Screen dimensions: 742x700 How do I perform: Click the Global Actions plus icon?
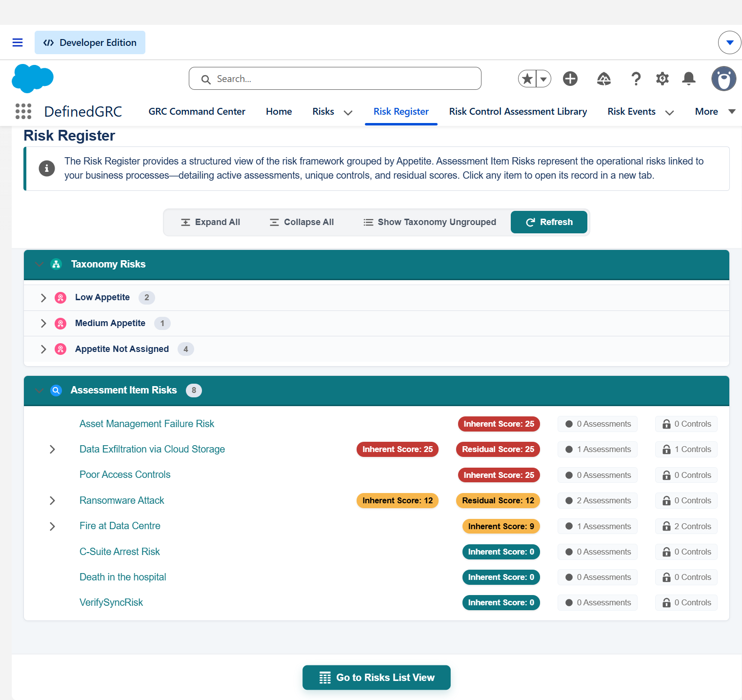(x=570, y=79)
